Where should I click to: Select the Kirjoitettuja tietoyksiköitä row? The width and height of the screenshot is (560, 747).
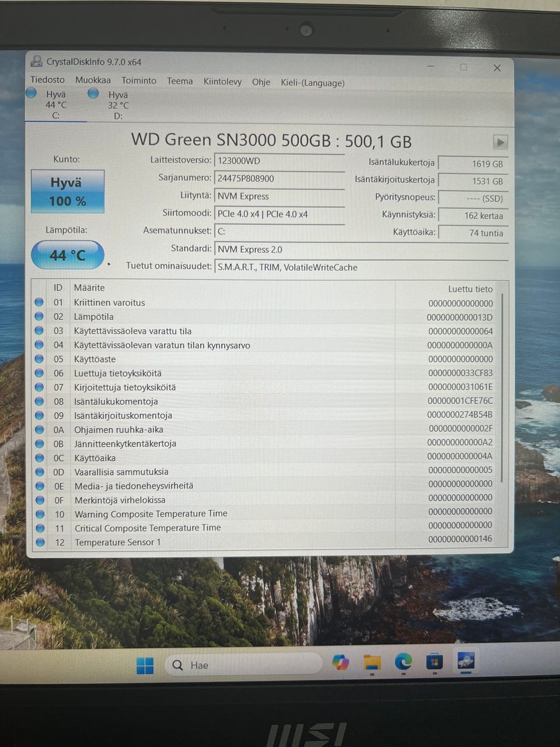pos(265,387)
